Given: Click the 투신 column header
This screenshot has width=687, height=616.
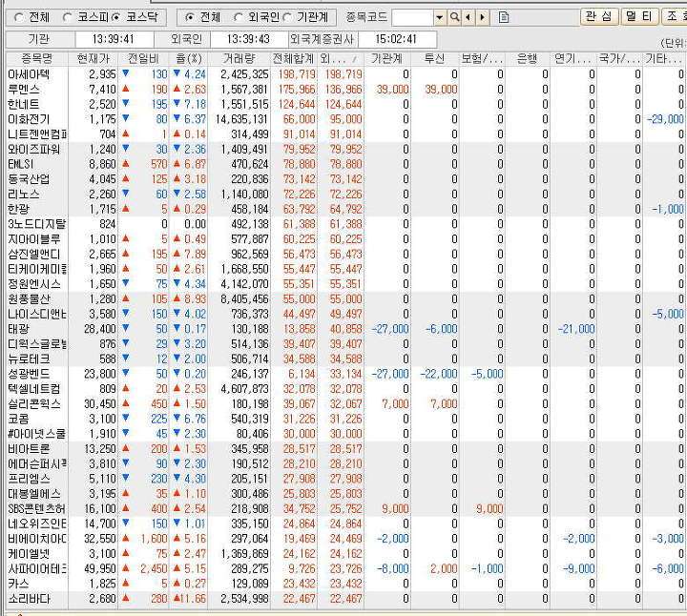Looking at the screenshot, I should [x=434, y=59].
